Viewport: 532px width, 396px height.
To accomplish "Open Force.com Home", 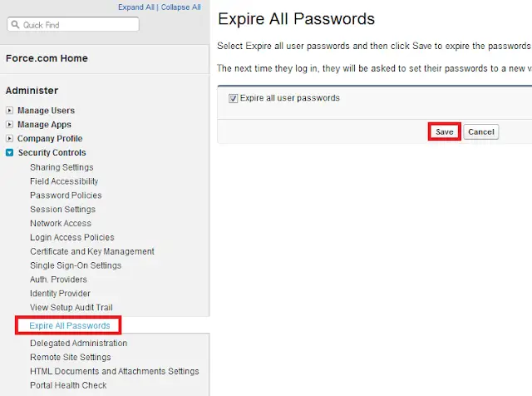I will tap(47, 58).
